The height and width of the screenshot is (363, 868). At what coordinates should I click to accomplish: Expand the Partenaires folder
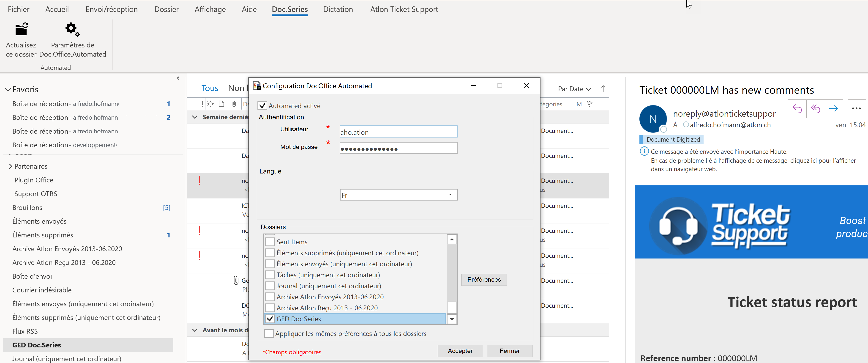pos(11,166)
